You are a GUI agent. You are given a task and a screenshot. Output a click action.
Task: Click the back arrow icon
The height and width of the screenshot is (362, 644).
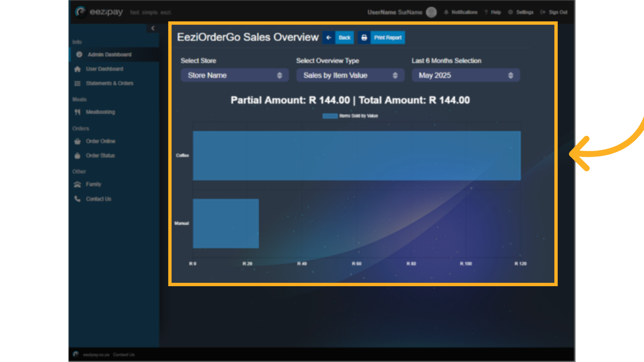coord(329,38)
